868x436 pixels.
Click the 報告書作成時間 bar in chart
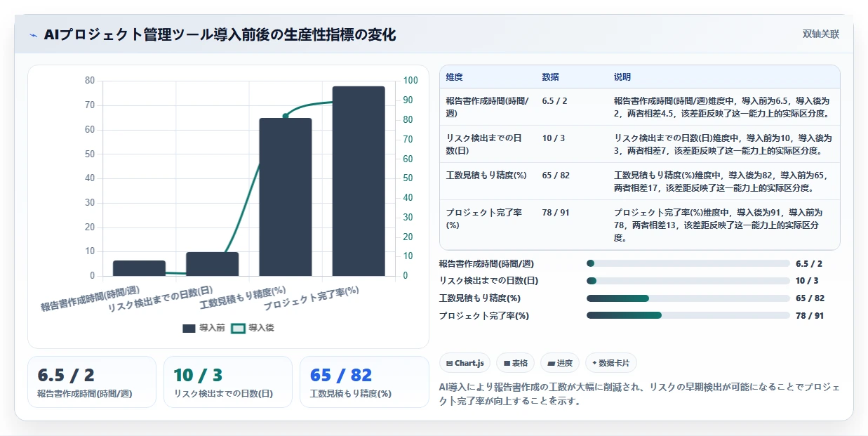pyautogui.click(x=139, y=268)
